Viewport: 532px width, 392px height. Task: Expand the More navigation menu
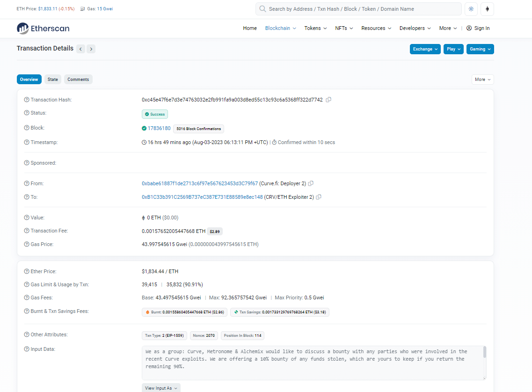click(448, 28)
